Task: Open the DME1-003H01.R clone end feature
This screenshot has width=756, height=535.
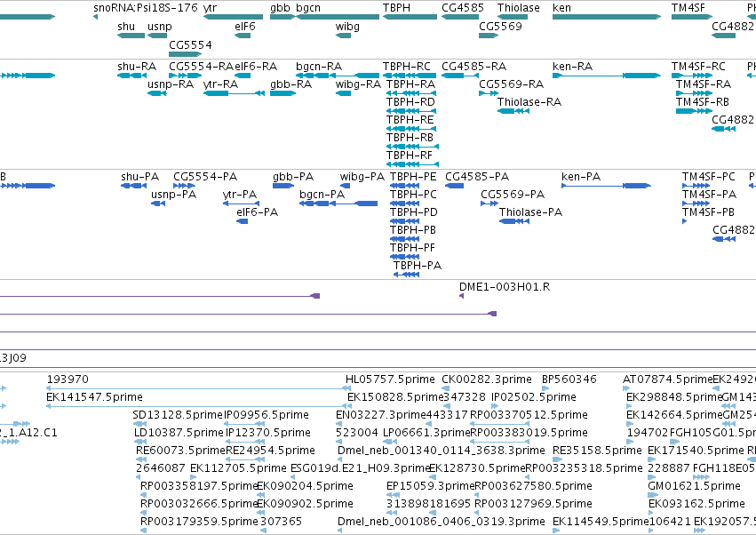Action: point(461,296)
